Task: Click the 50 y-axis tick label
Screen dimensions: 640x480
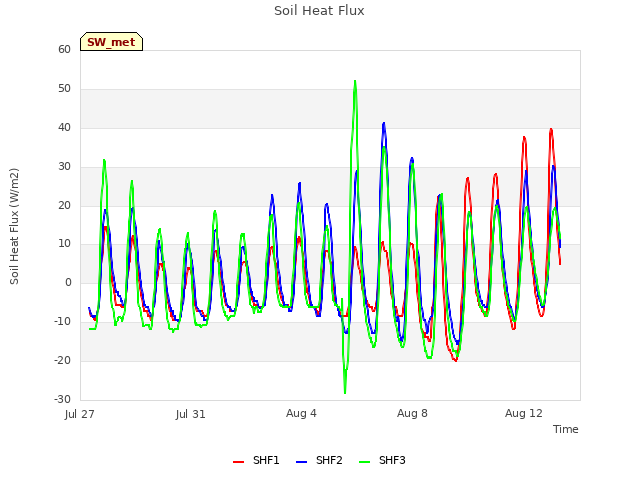Action: pyautogui.click(x=64, y=89)
